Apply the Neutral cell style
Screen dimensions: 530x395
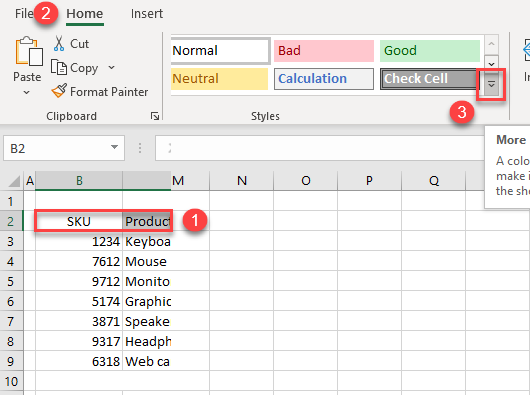click(219, 79)
